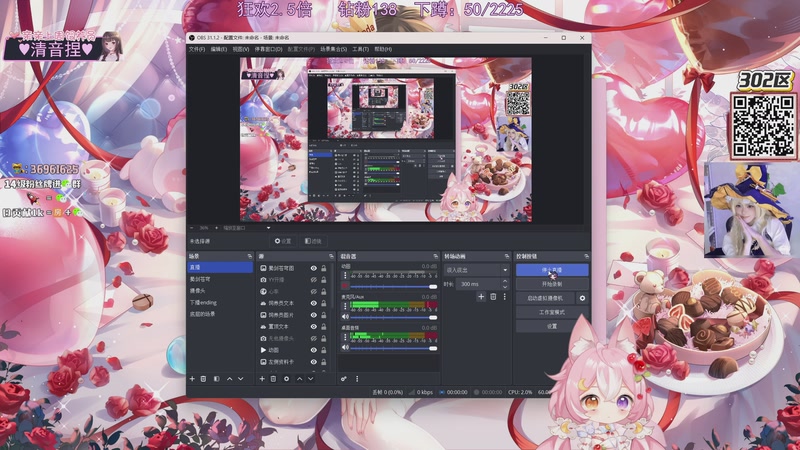Select the 下播ending scene
The height and width of the screenshot is (450, 800).
tap(220, 303)
